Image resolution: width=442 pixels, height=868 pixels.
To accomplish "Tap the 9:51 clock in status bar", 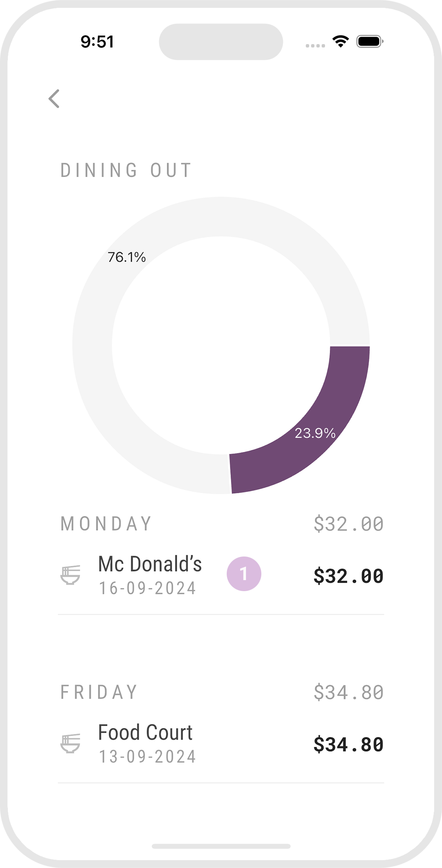I will [97, 42].
